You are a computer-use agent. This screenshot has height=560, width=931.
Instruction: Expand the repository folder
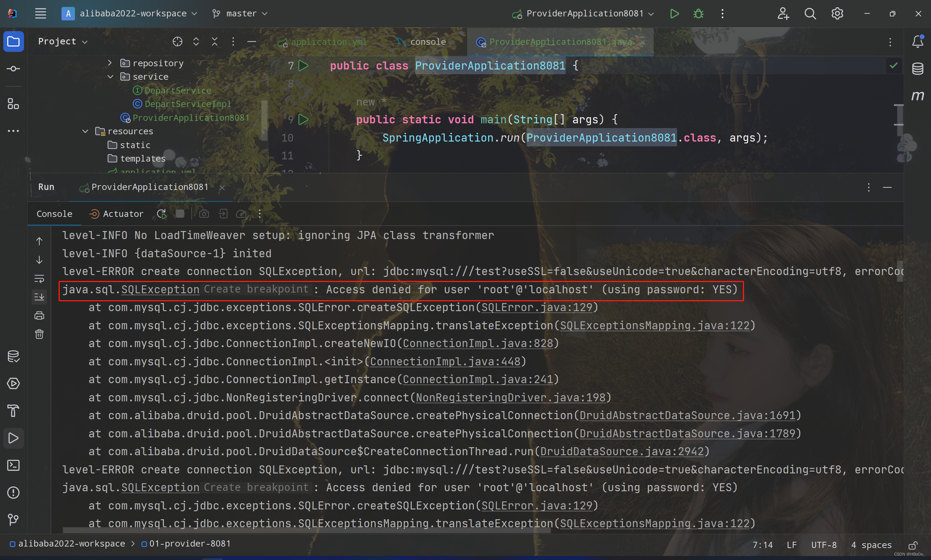tap(110, 63)
